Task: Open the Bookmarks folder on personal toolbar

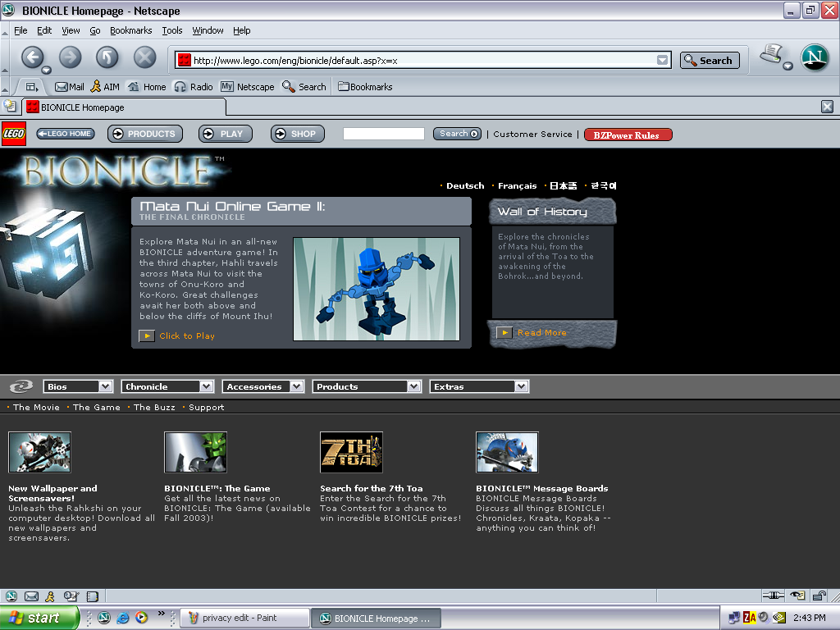Action: [365, 87]
